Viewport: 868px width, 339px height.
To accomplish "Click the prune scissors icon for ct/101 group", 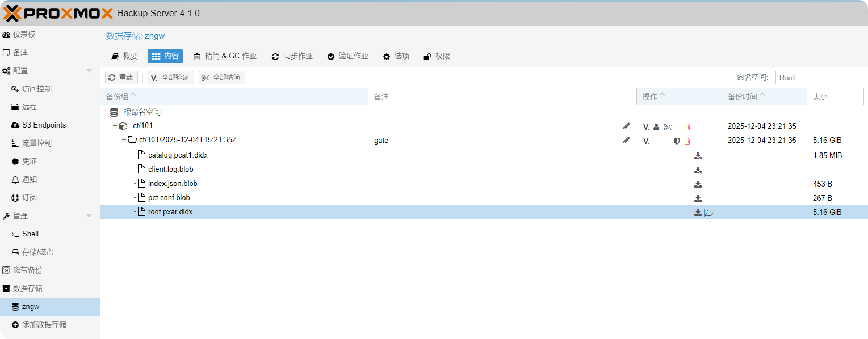I will (668, 127).
